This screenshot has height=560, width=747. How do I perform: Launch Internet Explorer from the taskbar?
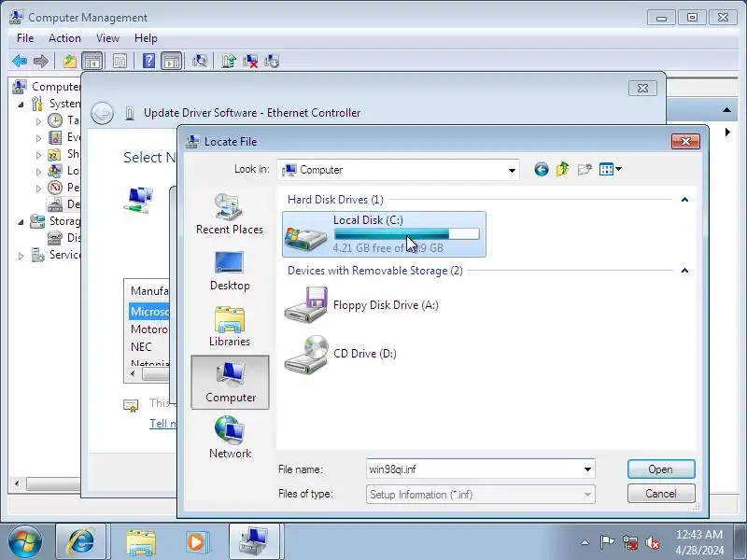pyautogui.click(x=81, y=542)
